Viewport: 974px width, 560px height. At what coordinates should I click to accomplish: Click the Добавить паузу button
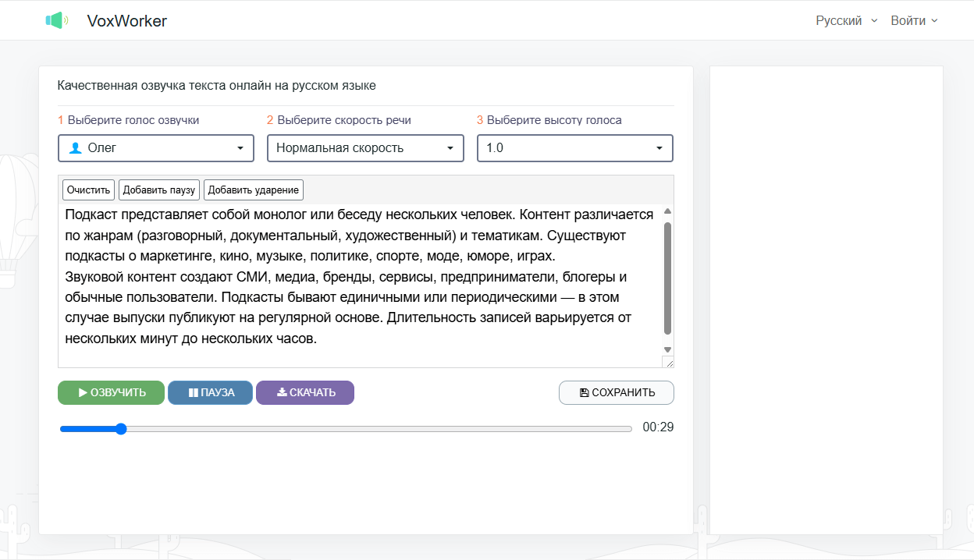[159, 190]
